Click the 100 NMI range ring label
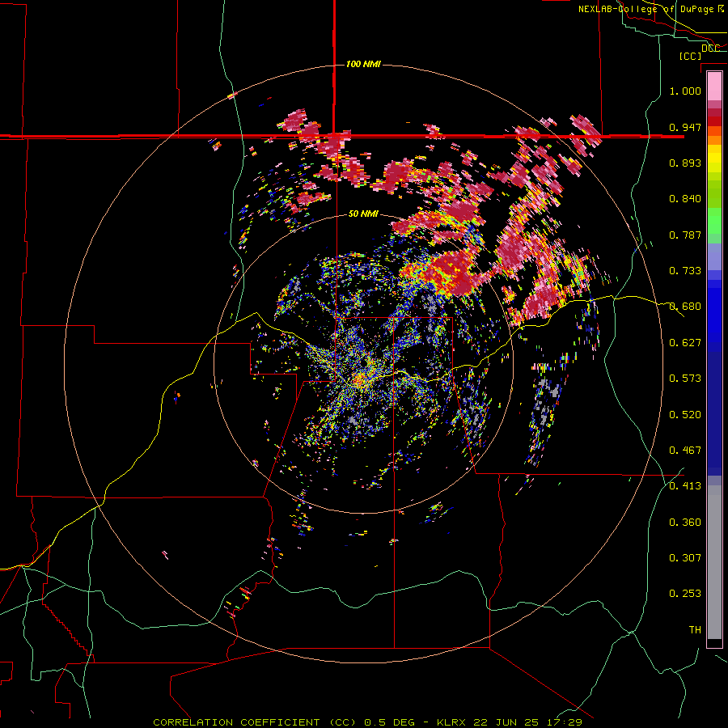728x728 pixels. point(363,64)
